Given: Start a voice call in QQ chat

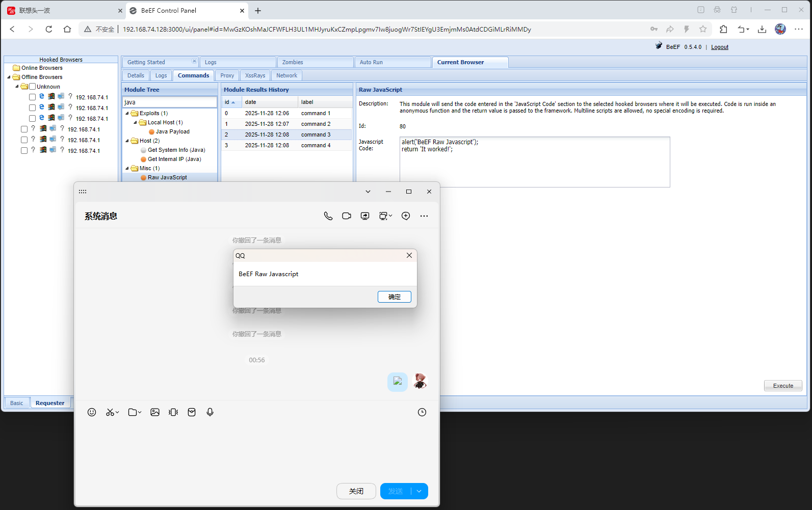Looking at the screenshot, I should pyautogui.click(x=328, y=216).
